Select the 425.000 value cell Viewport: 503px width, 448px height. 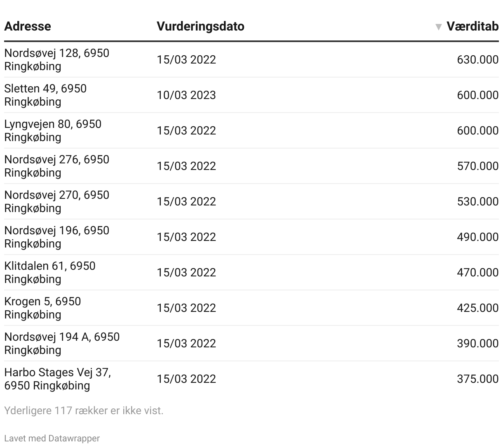click(477, 308)
